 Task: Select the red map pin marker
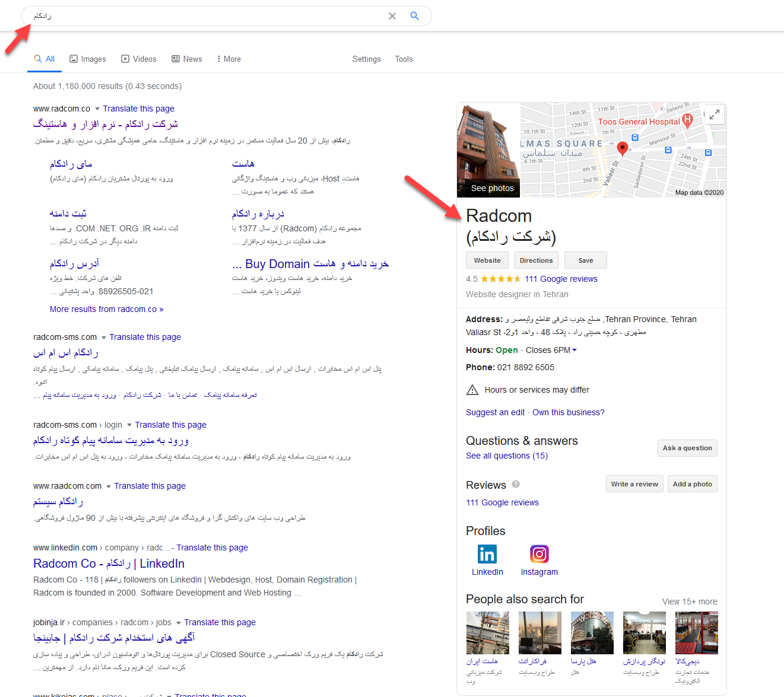[623, 148]
